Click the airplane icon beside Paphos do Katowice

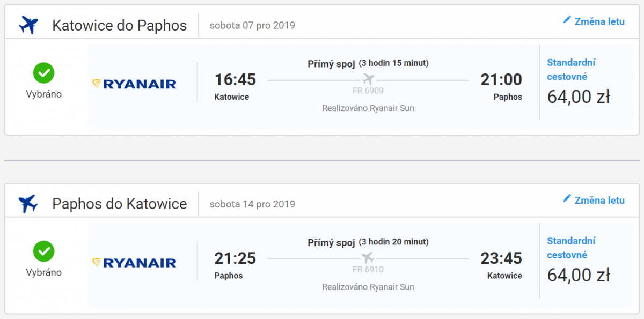pyautogui.click(x=28, y=203)
